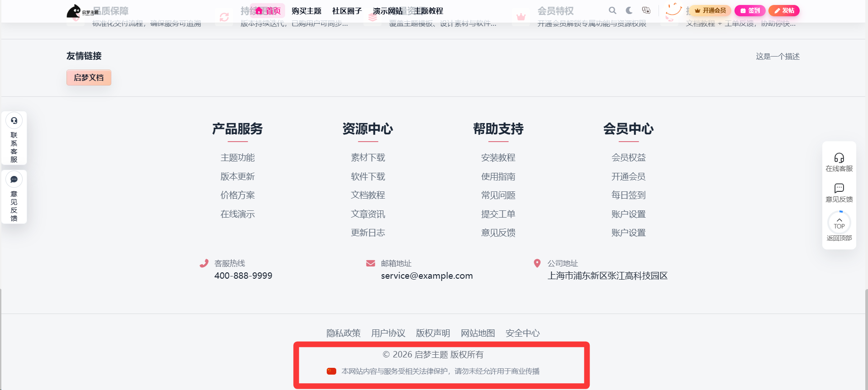Click the 发帖 post button
This screenshot has height=390, width=868.
(784, 10)
